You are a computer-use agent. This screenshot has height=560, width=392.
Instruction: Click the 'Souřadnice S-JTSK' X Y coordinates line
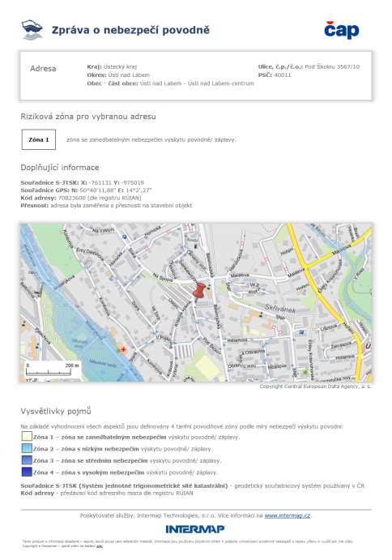(x=82, y=182)
